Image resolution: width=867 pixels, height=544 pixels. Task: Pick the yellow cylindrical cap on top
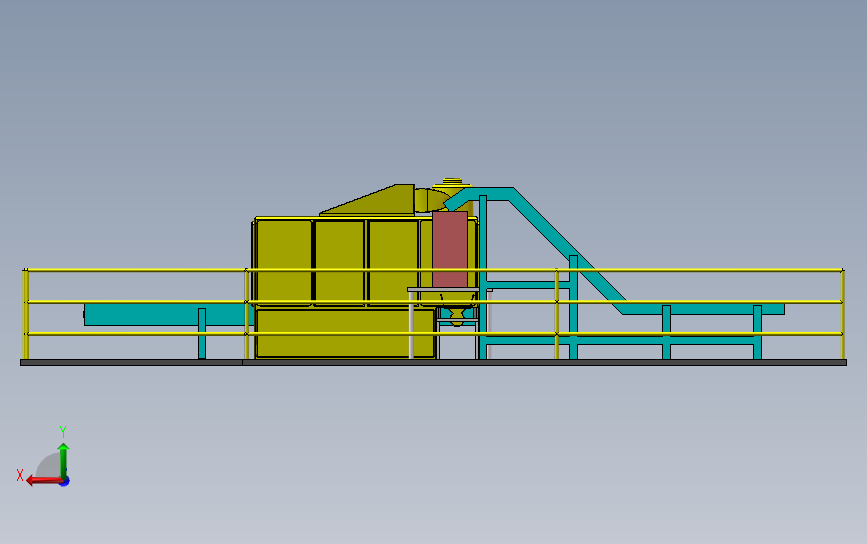click(x=452, y=182)
